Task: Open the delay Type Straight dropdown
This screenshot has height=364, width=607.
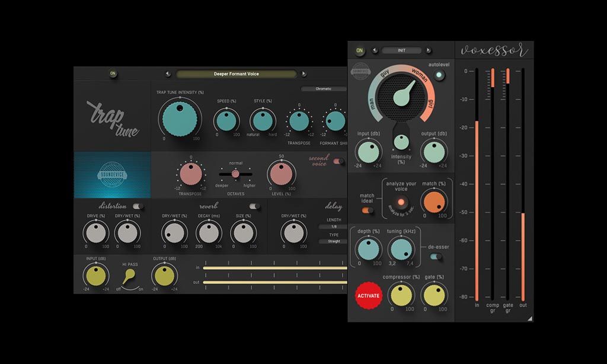Action: (333, 241)
